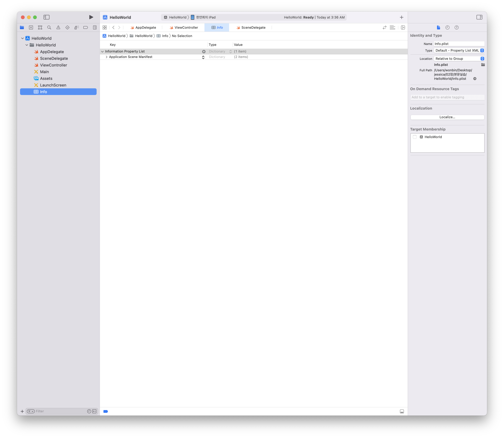Open the Project navigator folder icon
The image size is (504, 438).
[x=22, y=27]
